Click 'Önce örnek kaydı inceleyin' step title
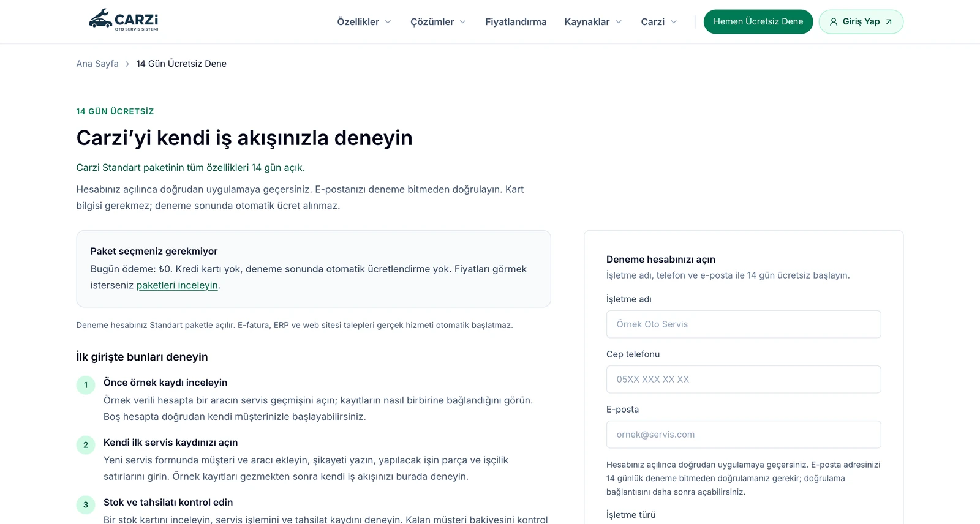Screen dimensions: 980x524 pyautogui.click(x=165, y=383)
